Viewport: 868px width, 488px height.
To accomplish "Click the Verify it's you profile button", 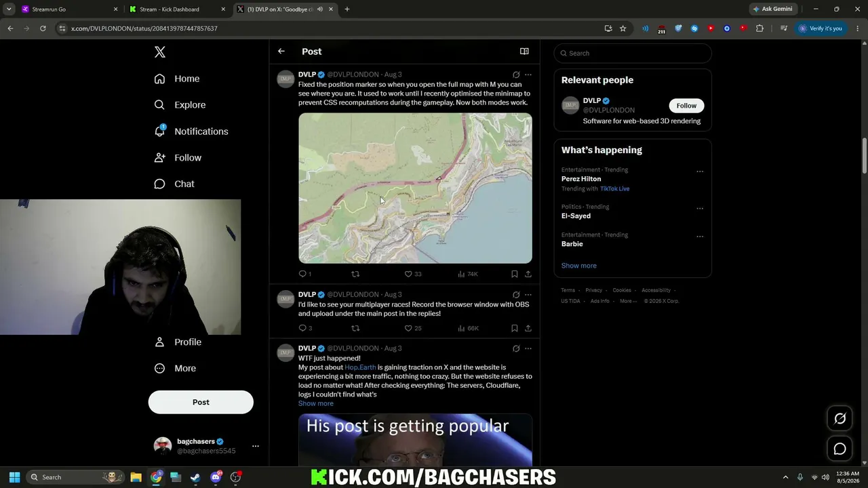I will 821,28.
